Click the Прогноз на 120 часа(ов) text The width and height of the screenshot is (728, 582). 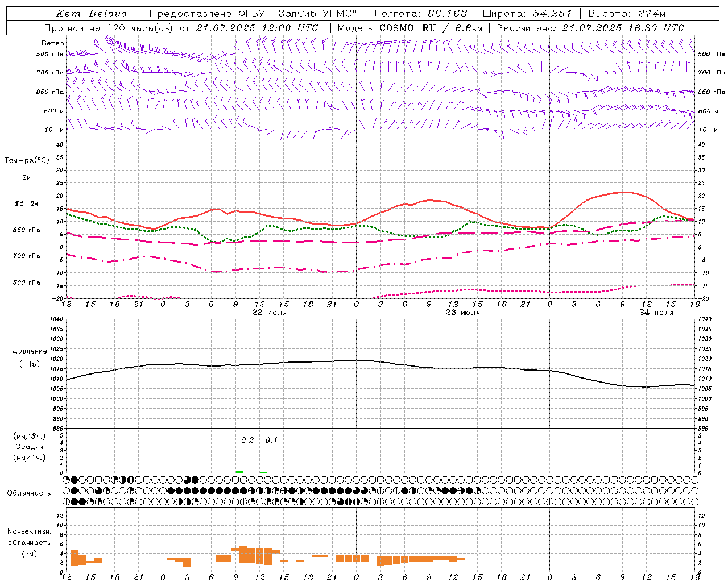tap(109, 28)
